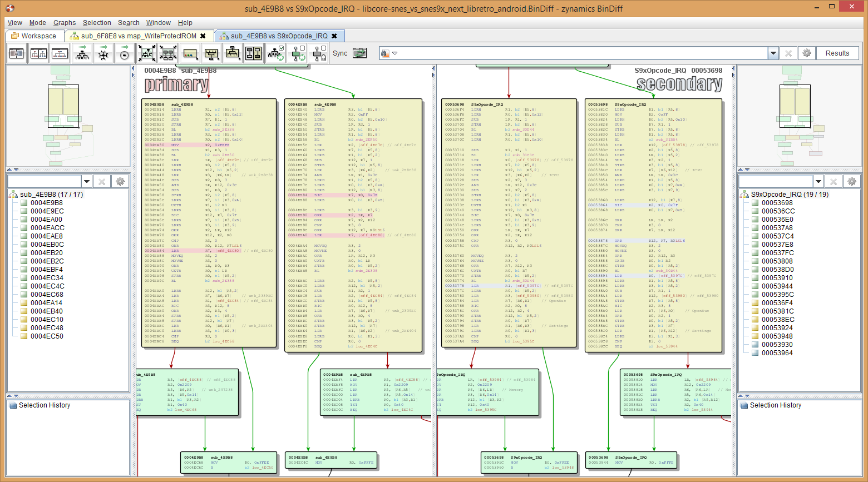The height and width of the screenshot is (482, 868).
Task: Close the sub_4E9B8 vs S9xOpcode_IRQ tab
Action: 334,36
